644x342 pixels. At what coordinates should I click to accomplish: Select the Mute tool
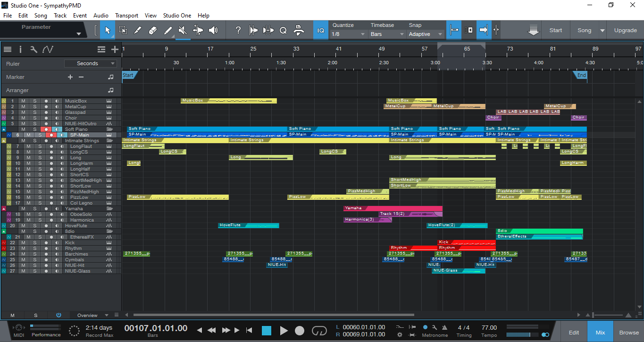[183, 30]
